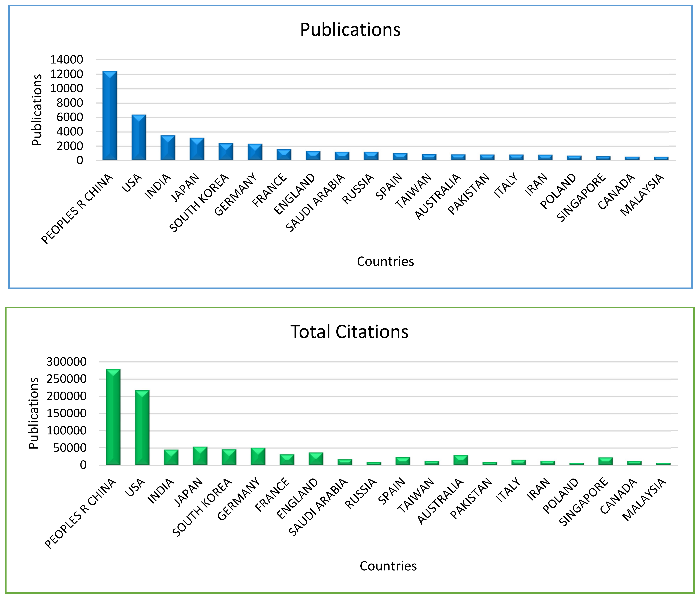Click the Countries axis title of blue chart
The width and height of the screenshot is (700, 599).
click(x=385, y=262)
